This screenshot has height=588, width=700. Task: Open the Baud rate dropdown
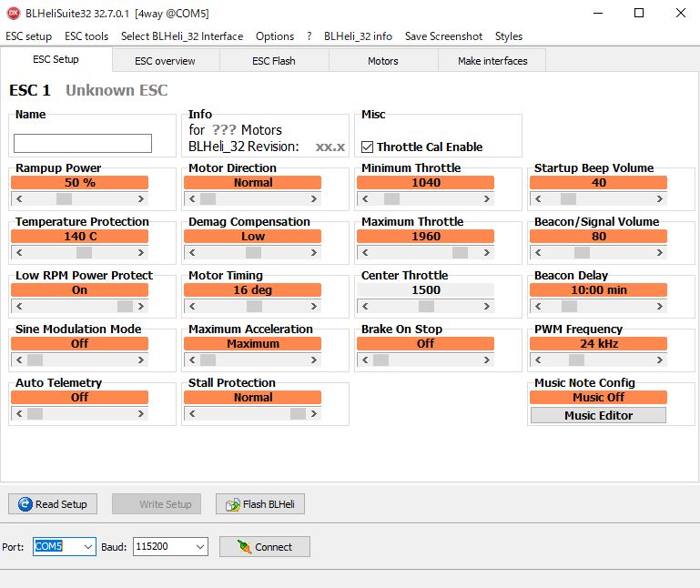pyautogui.click(x=200, y=546)
